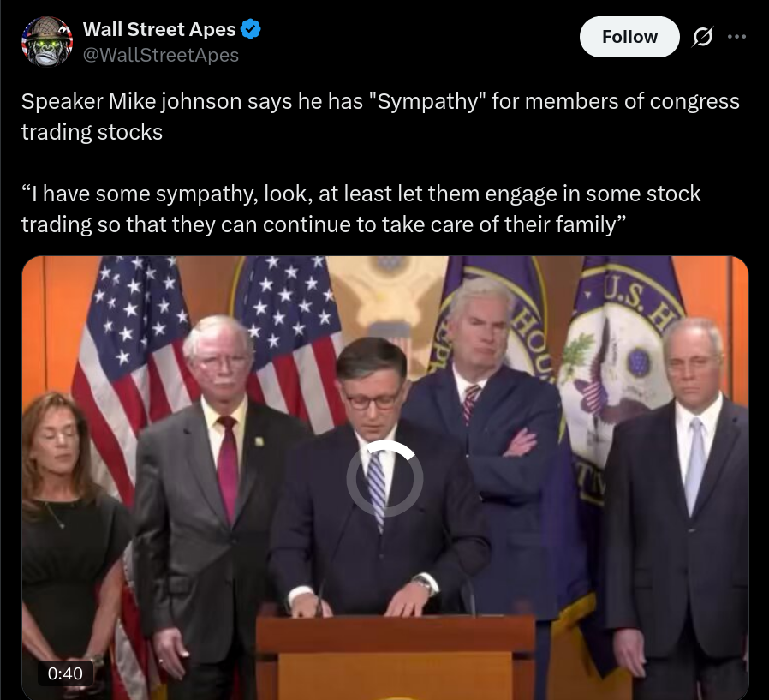Play the Mike Johnson press conference video

pos(385,478)
